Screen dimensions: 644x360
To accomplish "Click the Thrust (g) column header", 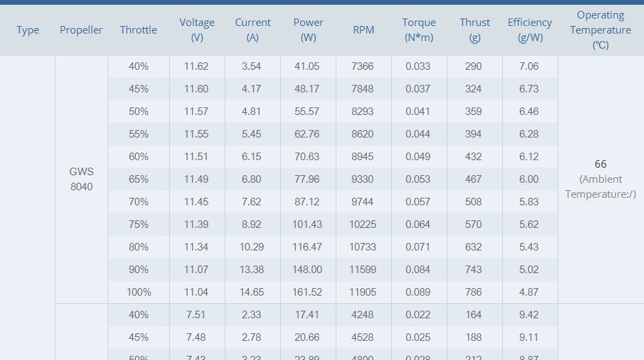I will tap(474, 30).
